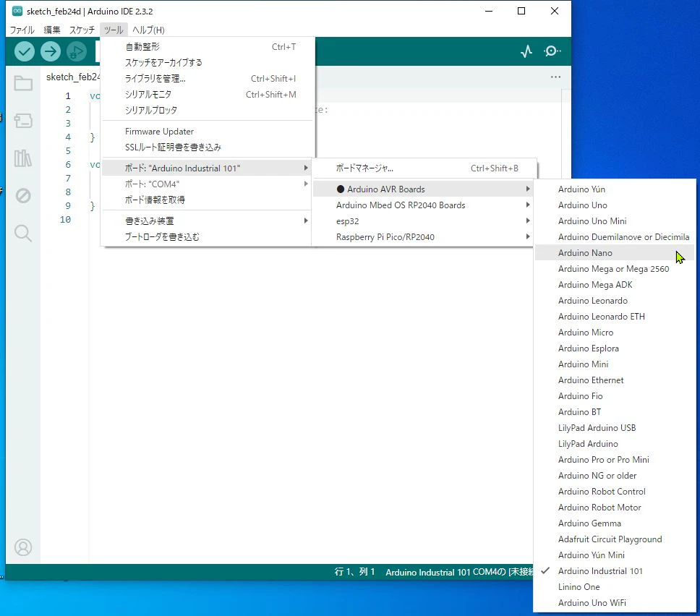Choose Adafruit Circuit Playground board
This screenshot has width=700, height=616.
point(615,539)
